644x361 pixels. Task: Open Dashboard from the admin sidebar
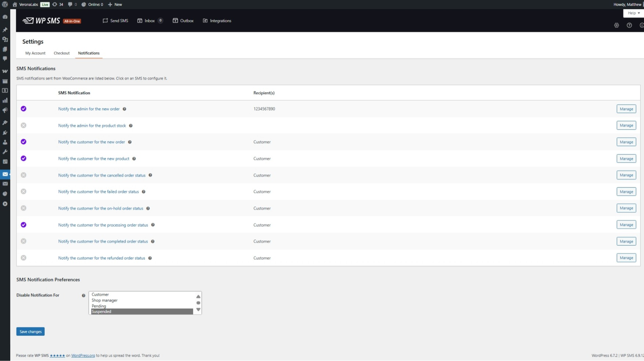(x=5, y=17)
